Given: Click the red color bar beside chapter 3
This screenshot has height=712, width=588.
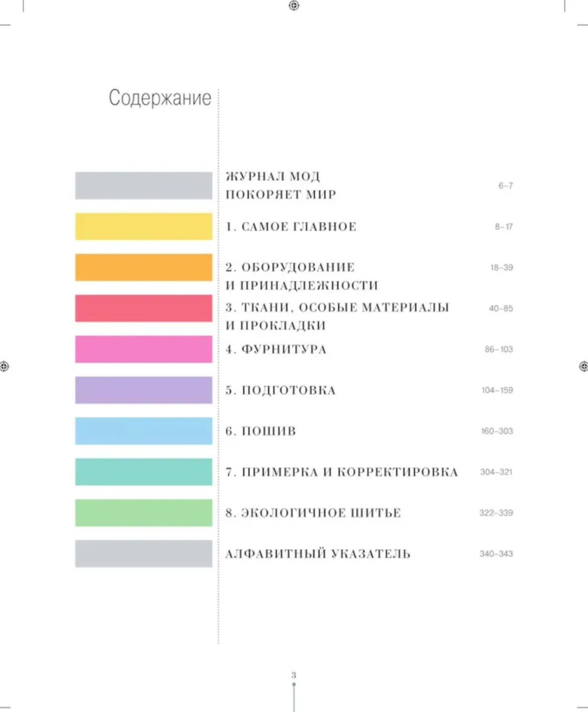Looking at the screenshot, I should click(x=144, y=308).
